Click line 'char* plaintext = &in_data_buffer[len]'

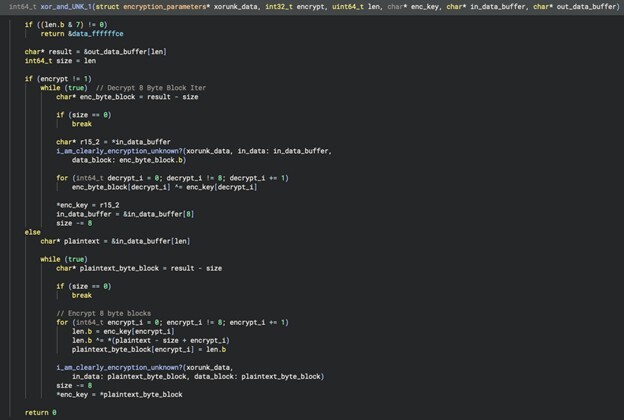tap(115, 241)
